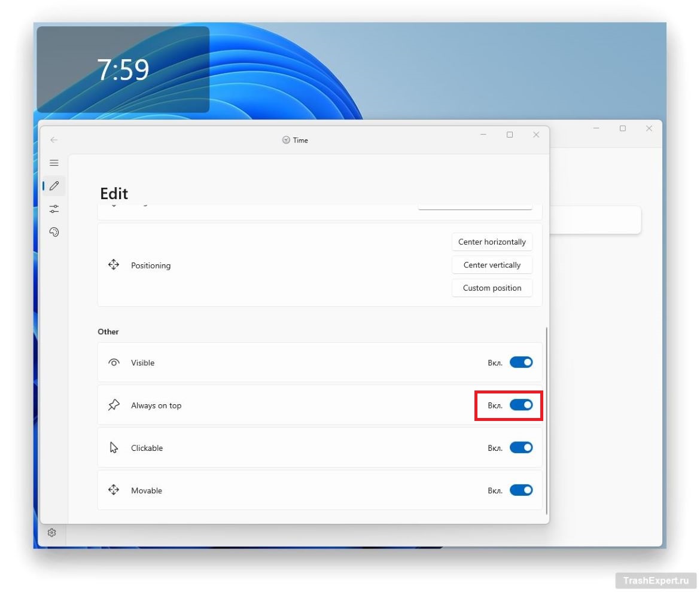The height and width of the screenshot is (592, 700).
Task: Open the hamburger navigation menu
Action: tap(54, 163)
